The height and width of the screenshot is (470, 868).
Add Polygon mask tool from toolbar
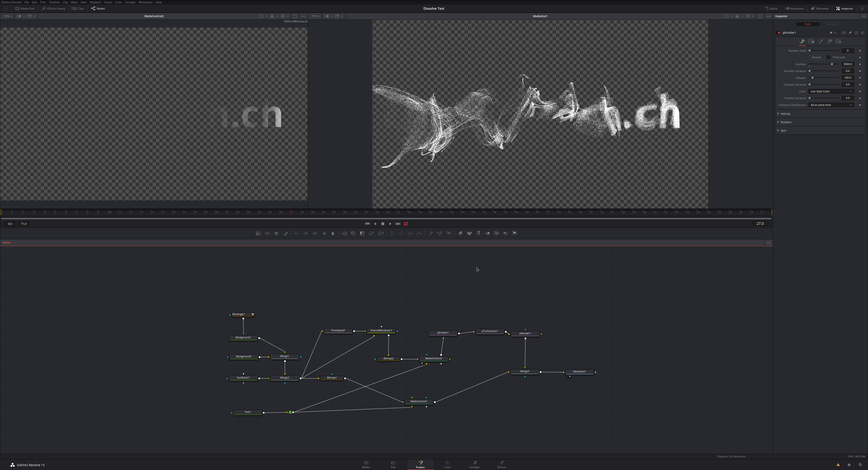410,233
